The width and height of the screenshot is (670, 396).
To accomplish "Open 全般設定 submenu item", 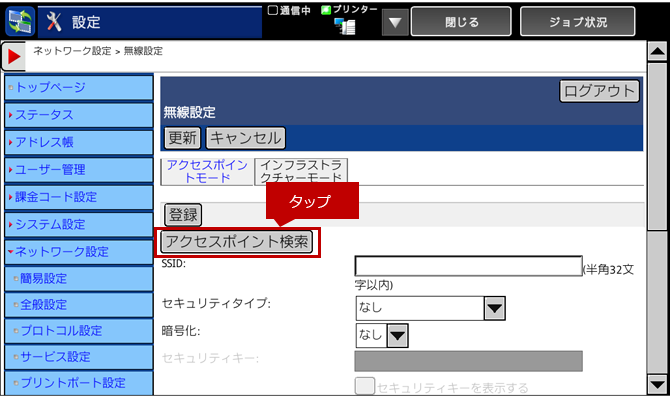I will 79,305.
